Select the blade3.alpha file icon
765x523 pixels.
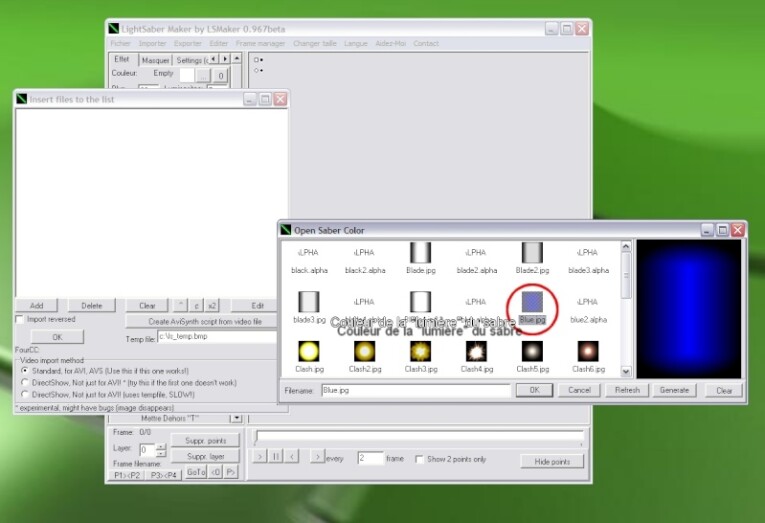pyautogui.click(x=588, y=253)
